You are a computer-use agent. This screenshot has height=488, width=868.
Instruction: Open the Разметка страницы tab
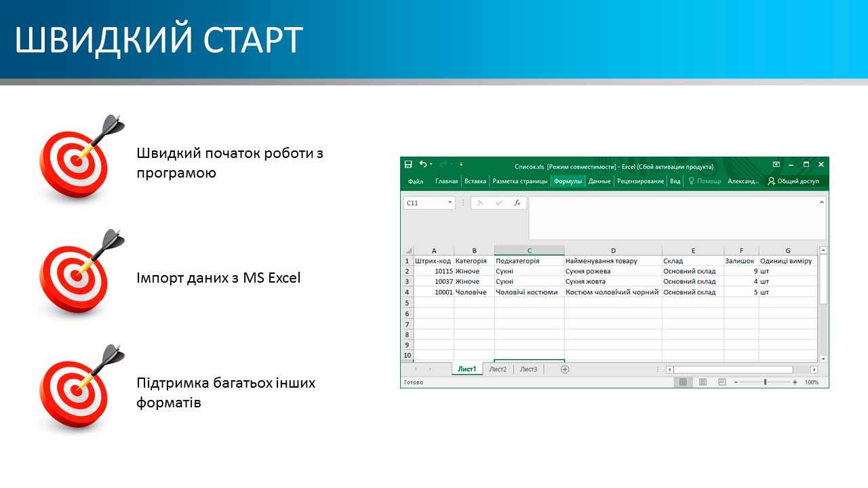[x=520, y=181]
